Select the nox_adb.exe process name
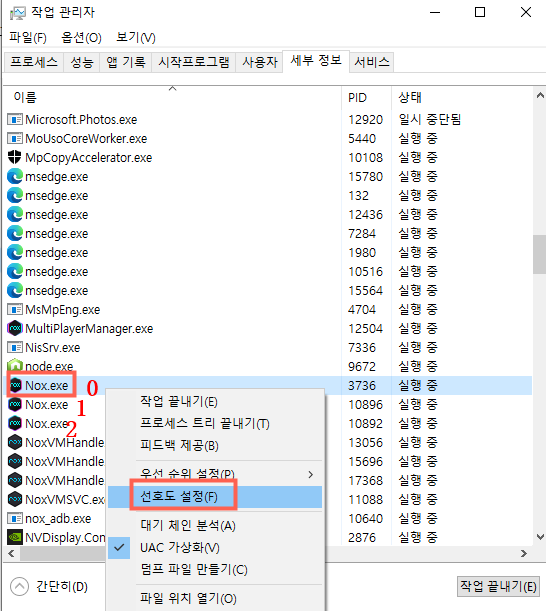Screen dimensions: 546x611 click(58, 519)
